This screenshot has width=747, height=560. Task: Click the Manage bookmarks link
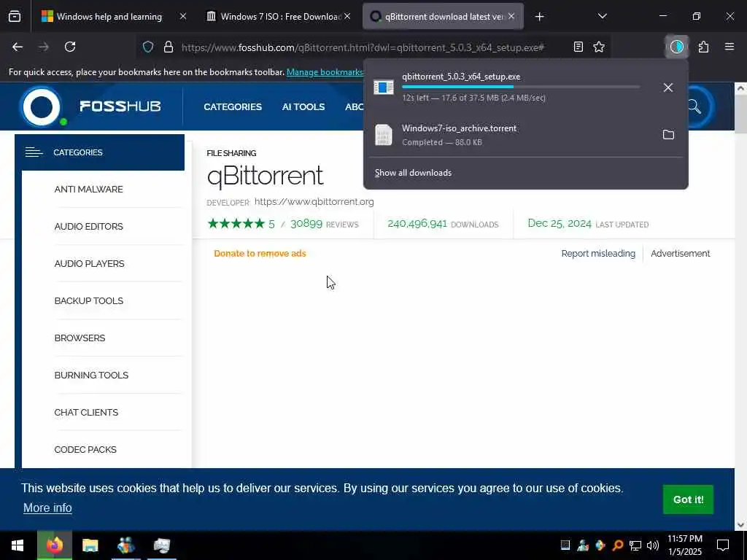[x=325, y=72]
